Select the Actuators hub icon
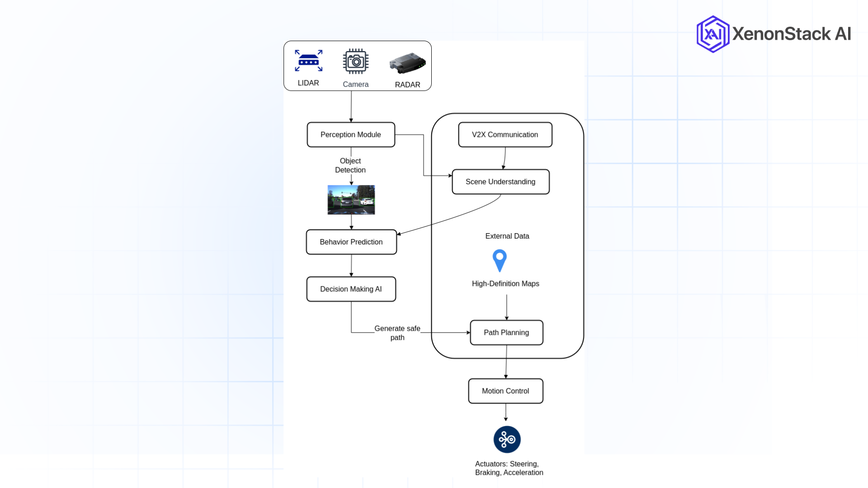The width and height of the screenshot is (868, 488). coord(506,439)
